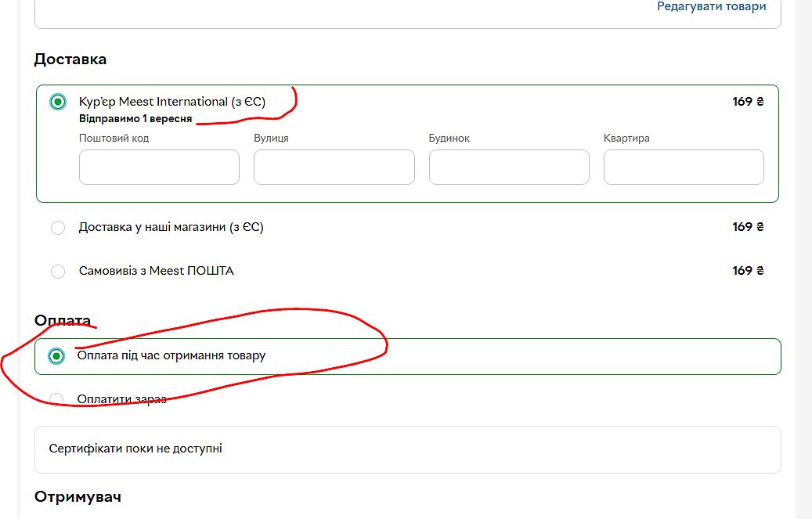
Task: Focus the 'Поштовий код' input field
Action: pyautogui.click(x=159, y=168)
